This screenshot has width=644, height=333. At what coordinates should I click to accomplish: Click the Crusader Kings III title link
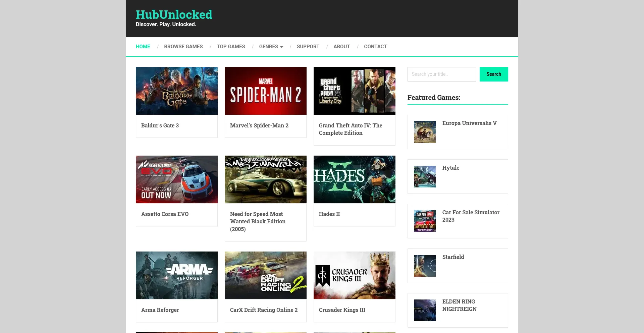pos(342,310)
